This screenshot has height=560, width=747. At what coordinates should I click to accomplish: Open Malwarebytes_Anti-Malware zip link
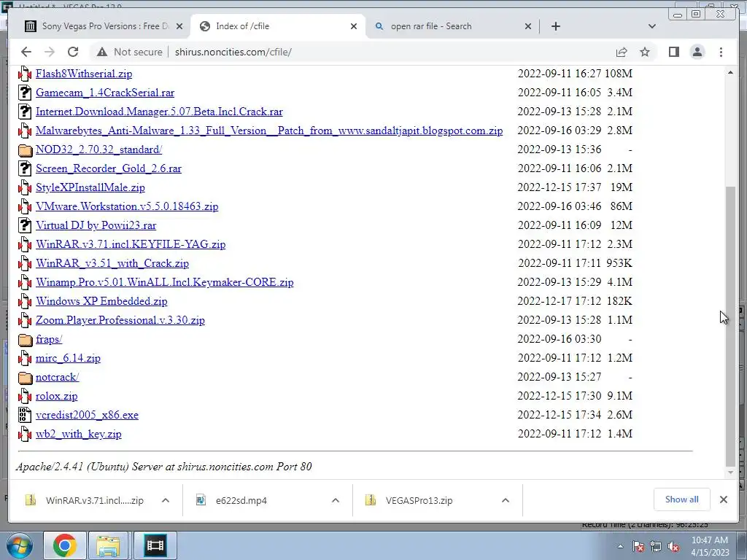tap(269, 131)
